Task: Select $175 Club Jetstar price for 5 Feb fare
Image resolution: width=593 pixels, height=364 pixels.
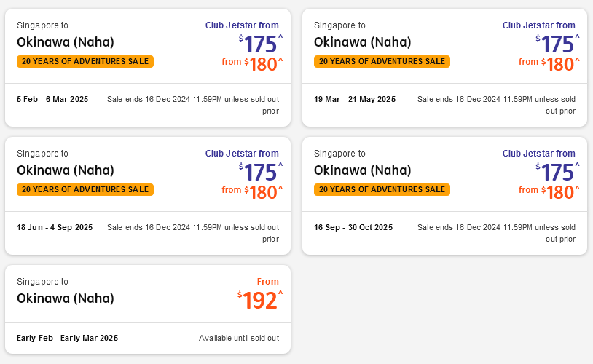Action: tap(260, 44)
